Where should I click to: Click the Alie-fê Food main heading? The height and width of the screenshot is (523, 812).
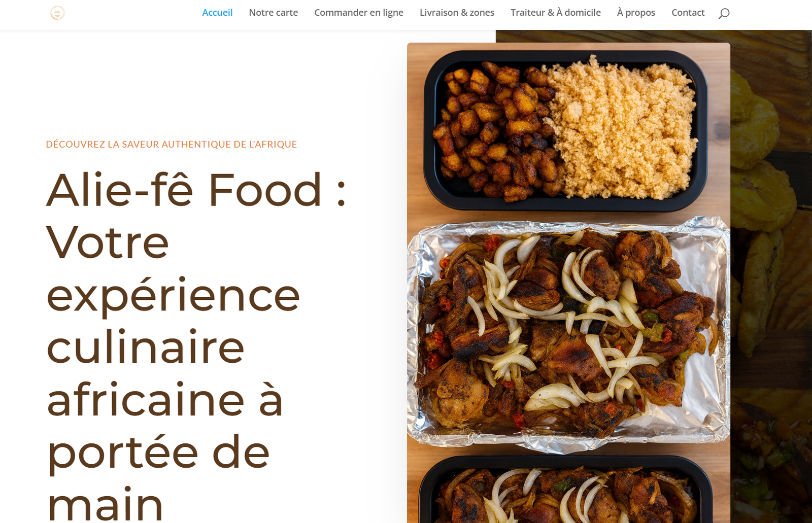click(196, 346)
